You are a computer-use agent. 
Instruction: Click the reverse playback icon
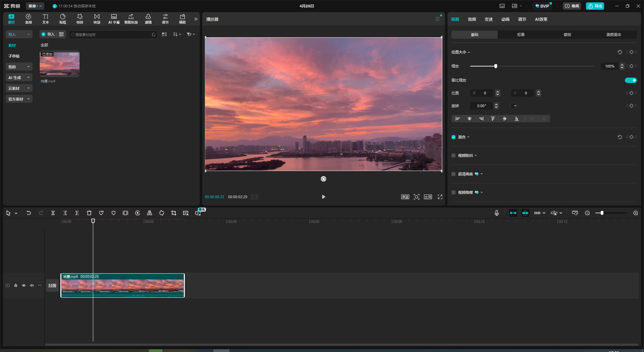(138, 213)
